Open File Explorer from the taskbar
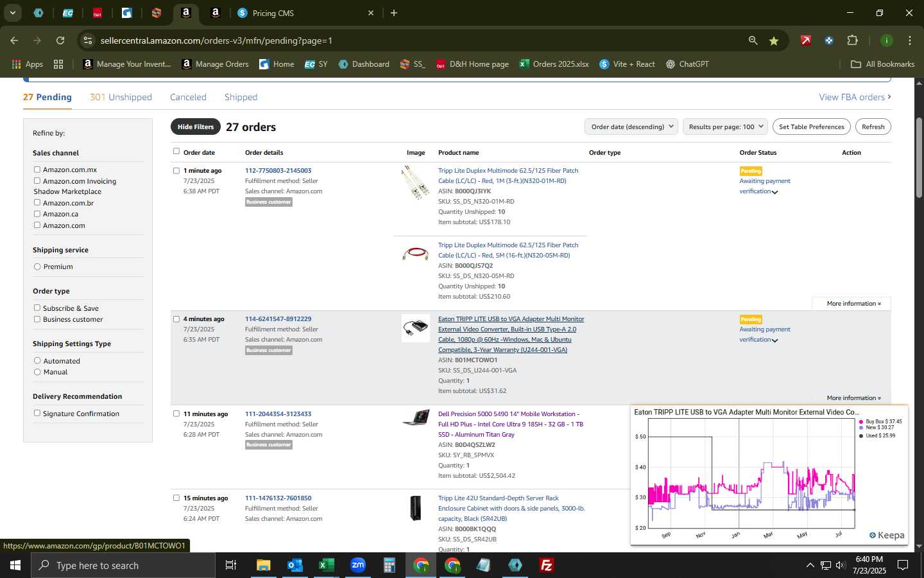The width and height of the screenshot is (924, 578). point(263,565)
